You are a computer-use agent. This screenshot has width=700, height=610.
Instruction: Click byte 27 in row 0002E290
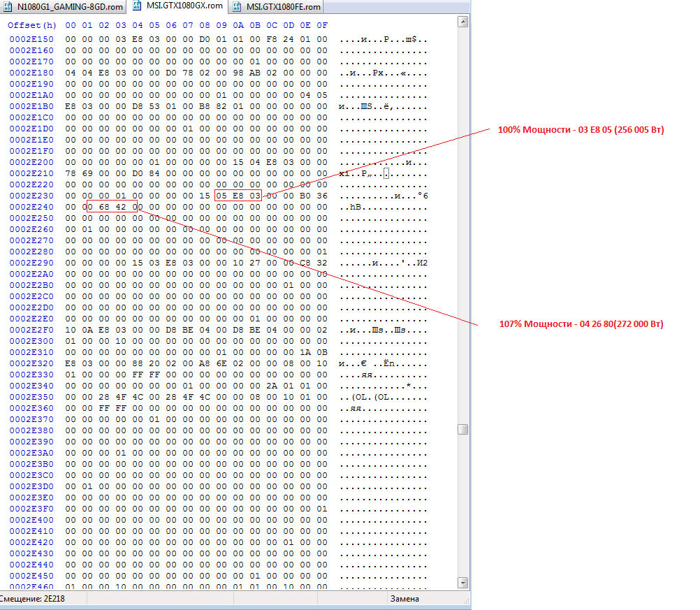point(255,263)
